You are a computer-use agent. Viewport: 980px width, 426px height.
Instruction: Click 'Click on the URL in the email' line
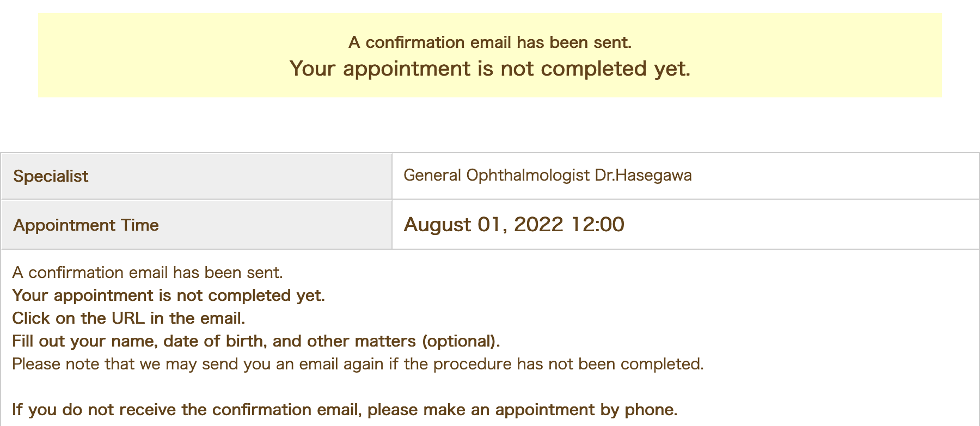tap(128, 318)
